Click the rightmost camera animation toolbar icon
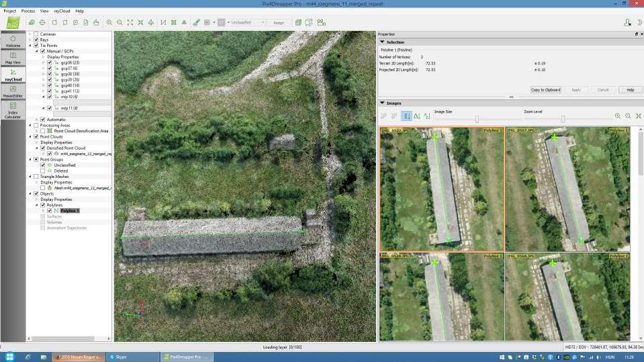This screenshot has height=362, width=644. [x=322, y=23]
